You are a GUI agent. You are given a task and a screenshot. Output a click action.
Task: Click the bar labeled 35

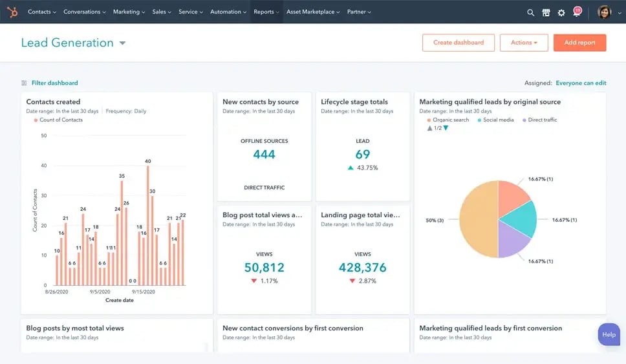click(x=122, y=233)
